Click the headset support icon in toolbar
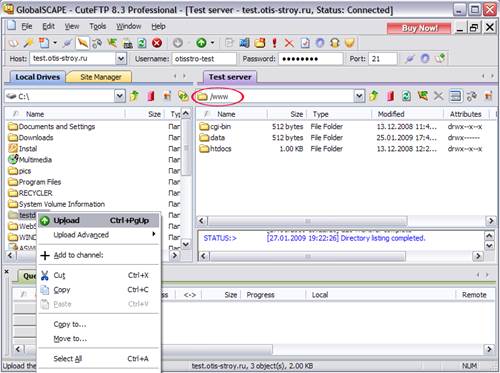500x373 pixels. [x=335, y=43]
